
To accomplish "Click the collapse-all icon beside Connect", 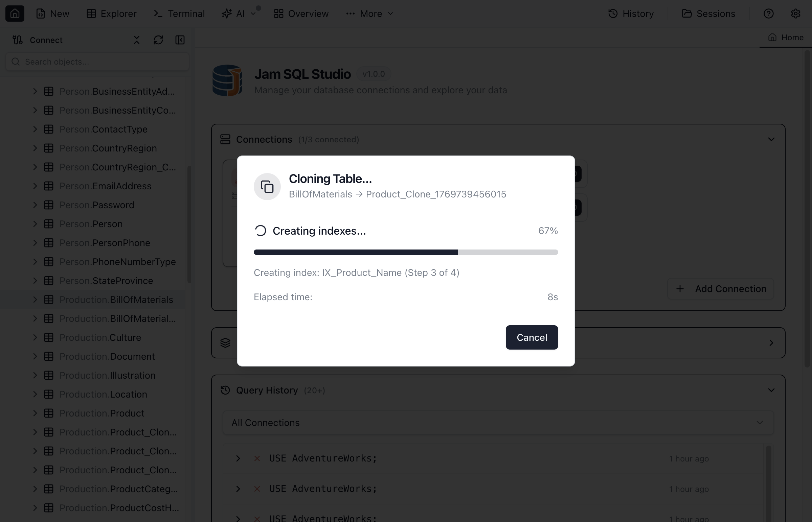I will 136,40.
